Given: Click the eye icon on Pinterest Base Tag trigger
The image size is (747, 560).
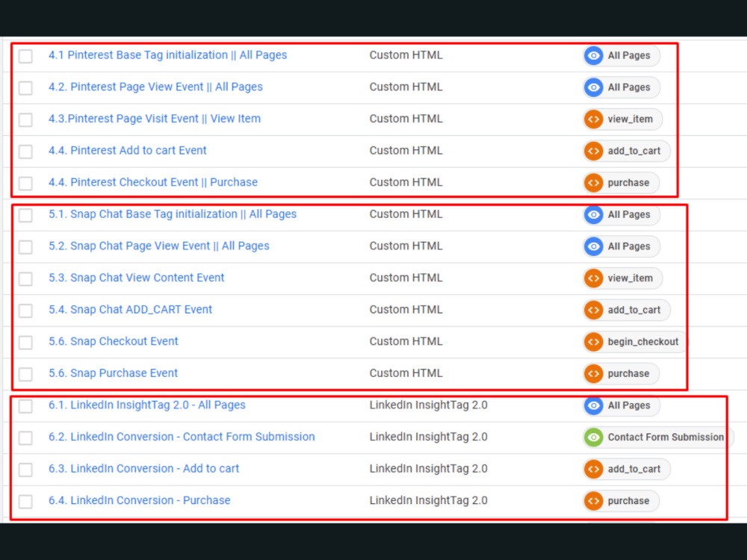Looking at the screenshot, I should 593,55.
